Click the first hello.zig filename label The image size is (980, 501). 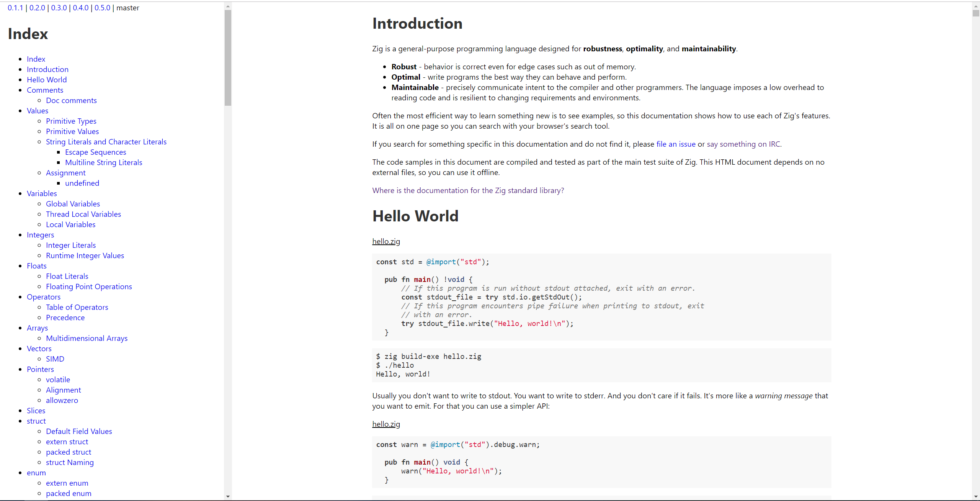tap(386, 241)
